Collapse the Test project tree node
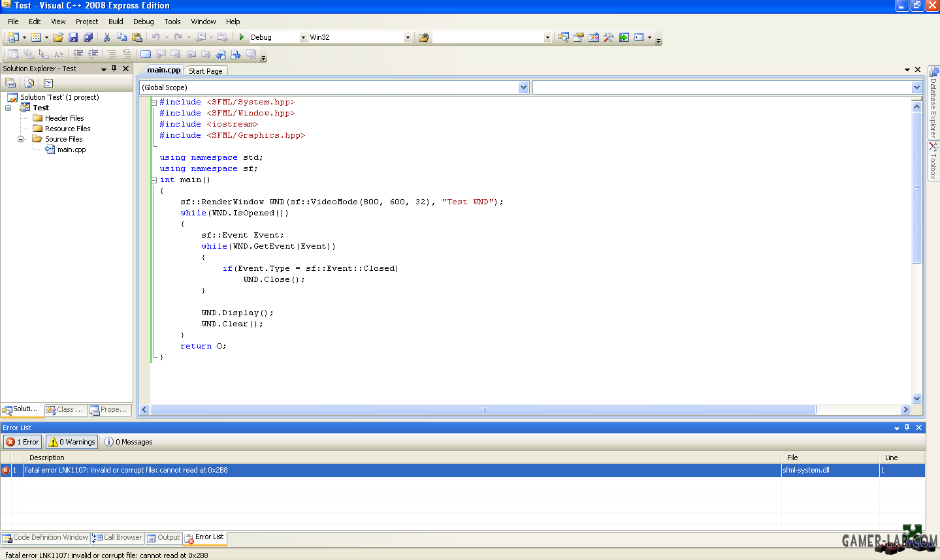 click(8, 108)
